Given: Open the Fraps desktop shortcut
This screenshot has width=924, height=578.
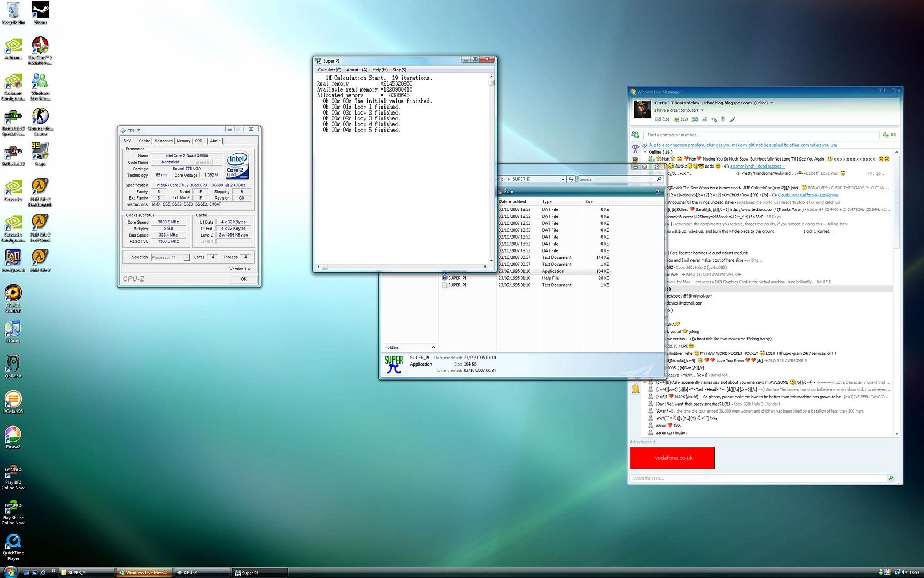Looking at the screenshot, I should pyautogui.click(x=40, y=154).
